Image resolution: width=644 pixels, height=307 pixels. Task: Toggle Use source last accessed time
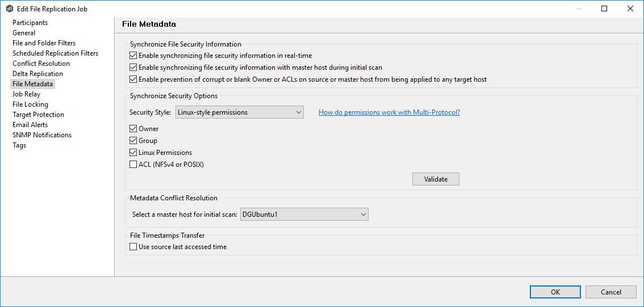point(133,247)
